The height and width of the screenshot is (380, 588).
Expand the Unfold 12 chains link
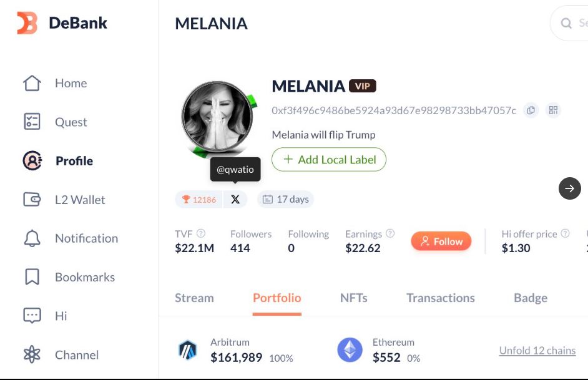click(x=537, y=351)
